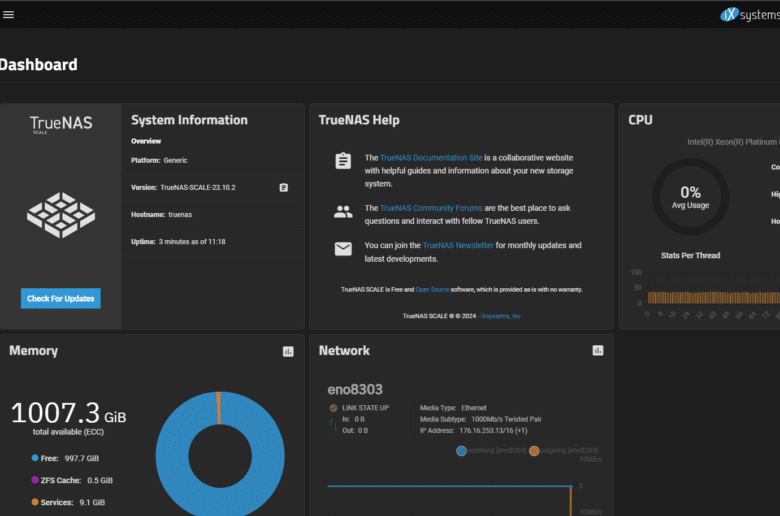Open TrueNAS Community Forums link
The height and width of the screenshot is (516, 780).
tap(431, 208)
